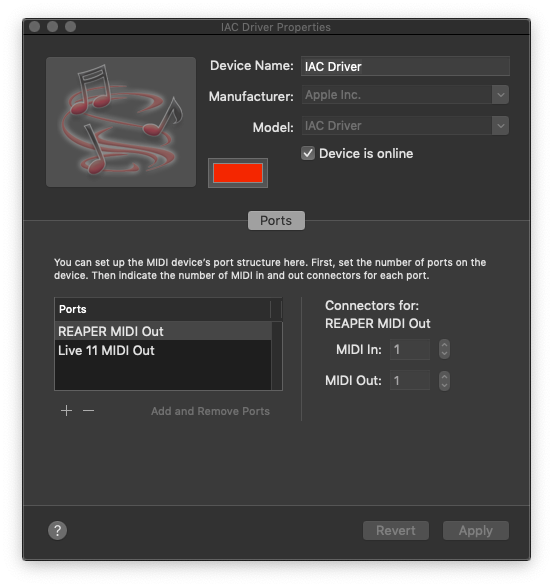
Task: Click the MIDI In number field
Action: pyautogui.click(x=410, y=350)
